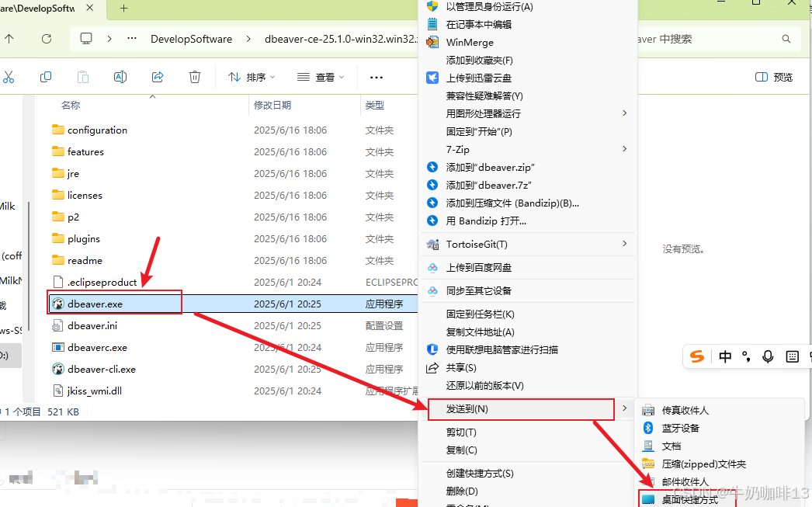Select 固定到任务栏(K) menu entry
Screen dimensions: 812x507
(527, 314)
